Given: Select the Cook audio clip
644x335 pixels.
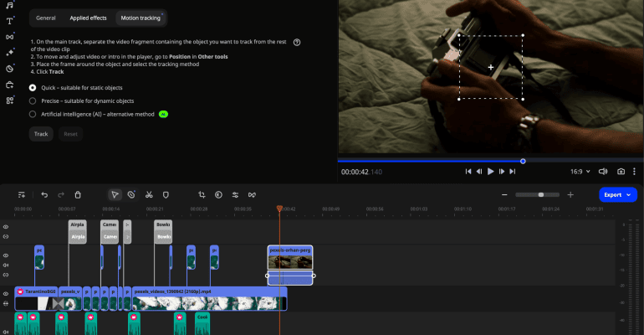Looking at the screenshot, I should click(202, 323).
